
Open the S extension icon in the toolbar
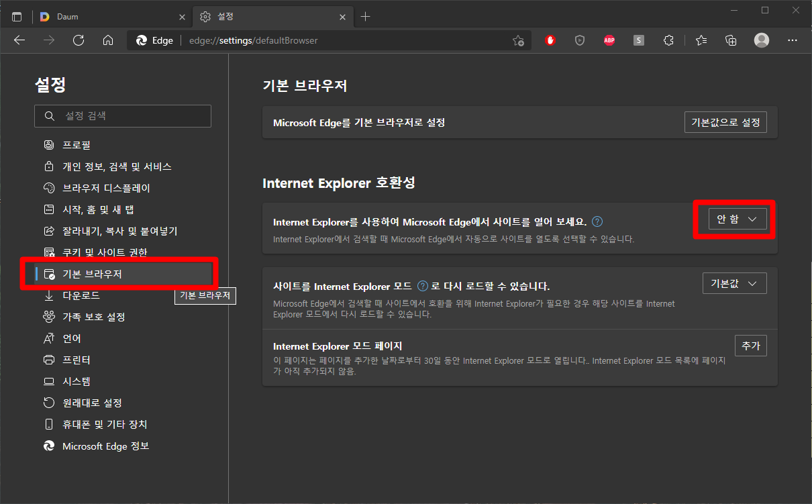pos(639,40)
